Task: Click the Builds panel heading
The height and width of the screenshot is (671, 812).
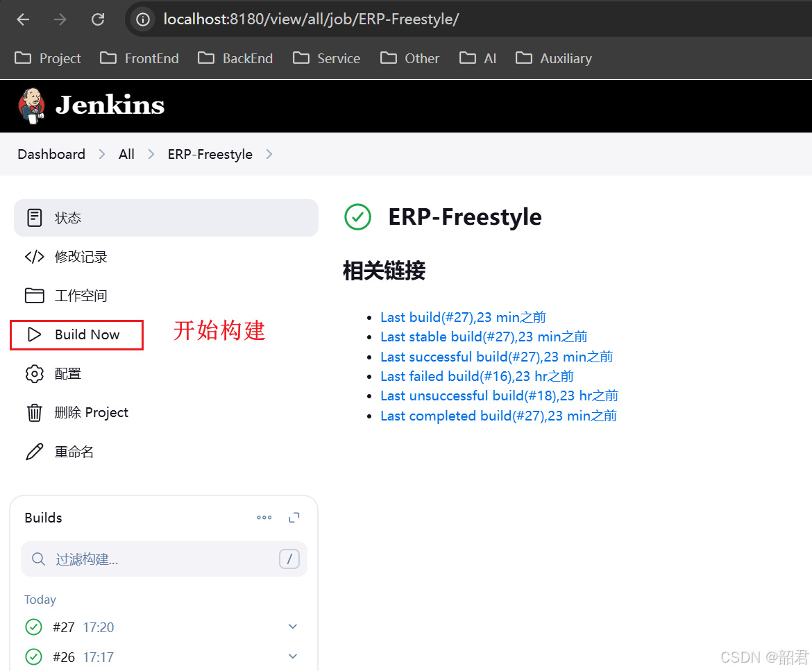Action: [44, 518]
